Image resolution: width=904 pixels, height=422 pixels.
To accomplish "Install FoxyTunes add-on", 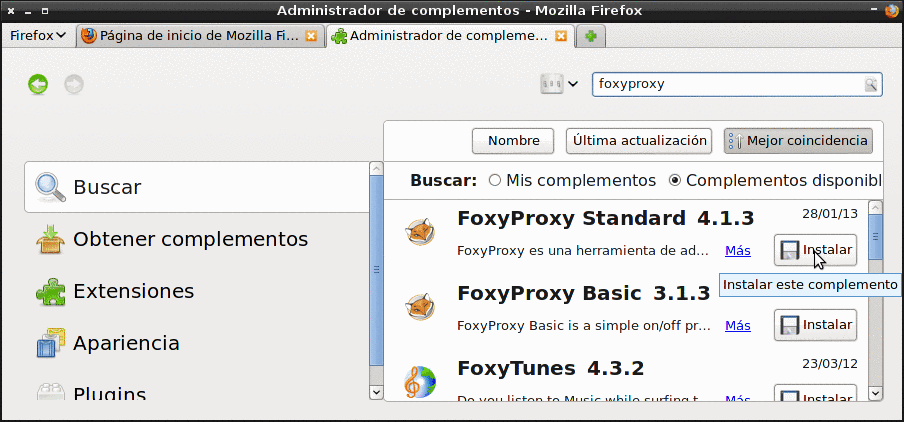I will (815, 395).
